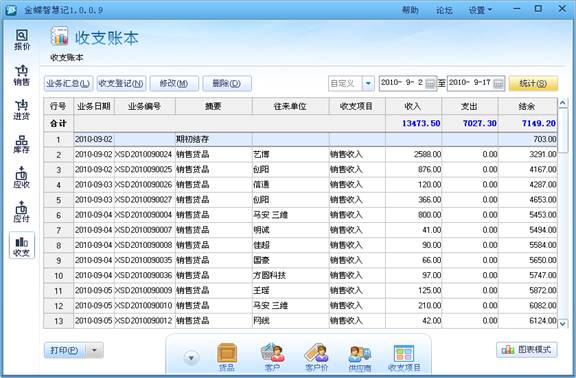The width and height of the screenshot is (576, 378).
Task: Click the 结余 column header
Action: (x=527, y=107)
